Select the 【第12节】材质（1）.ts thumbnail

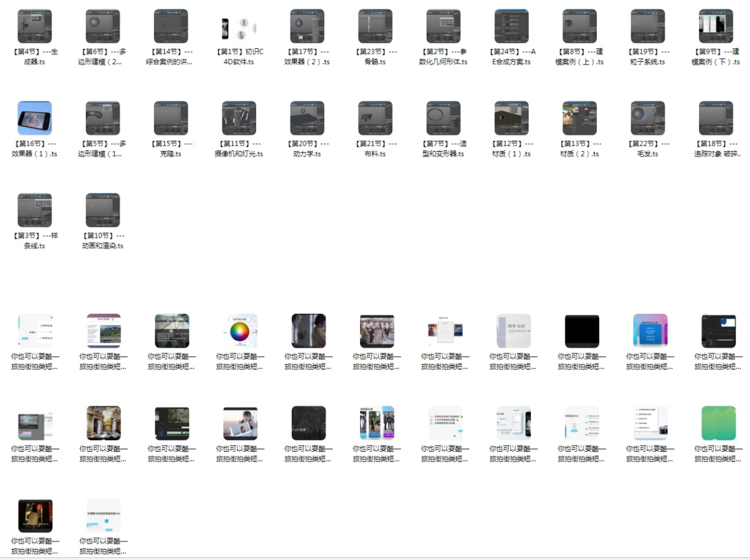pos(511,118)
